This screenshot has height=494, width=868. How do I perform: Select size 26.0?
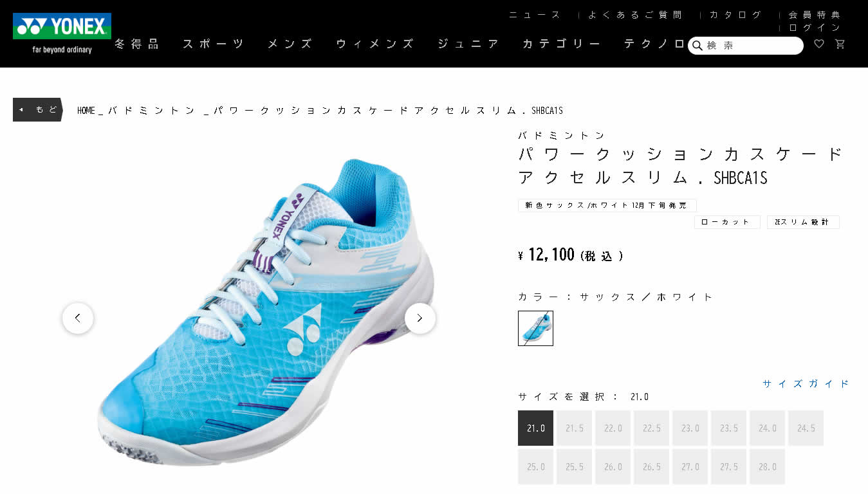[613, 466]
